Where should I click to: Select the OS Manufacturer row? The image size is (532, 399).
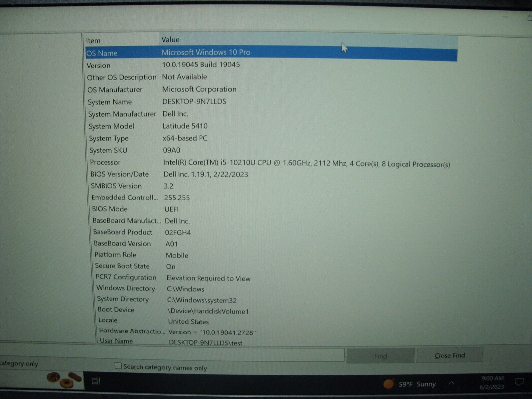(272, 89)
